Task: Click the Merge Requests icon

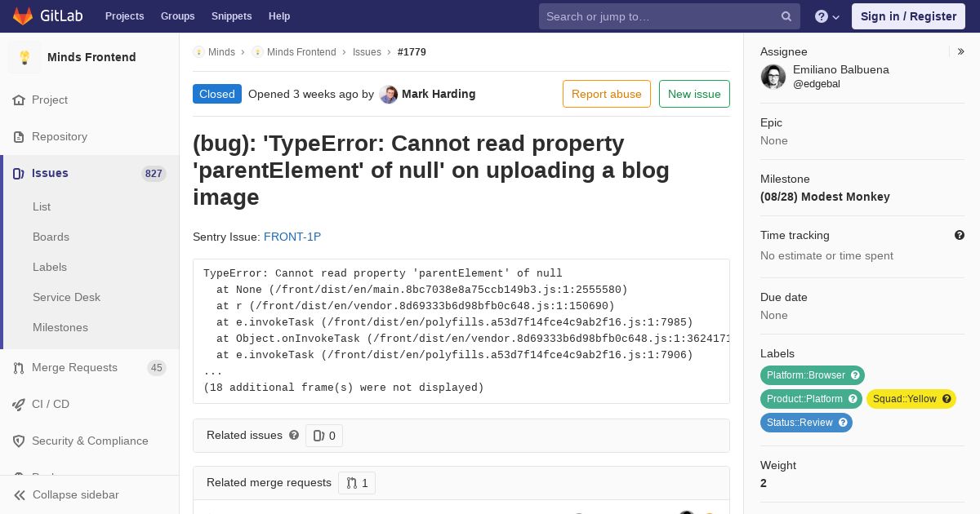Action: [19, 368]
